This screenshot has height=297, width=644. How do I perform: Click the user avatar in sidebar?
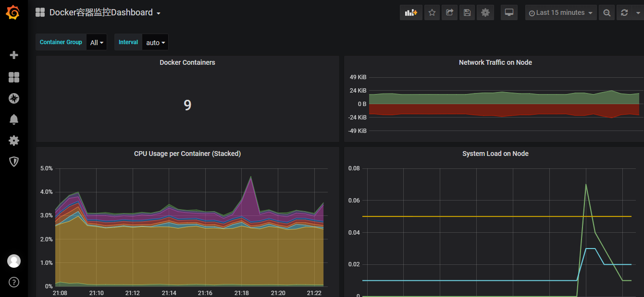14,261
